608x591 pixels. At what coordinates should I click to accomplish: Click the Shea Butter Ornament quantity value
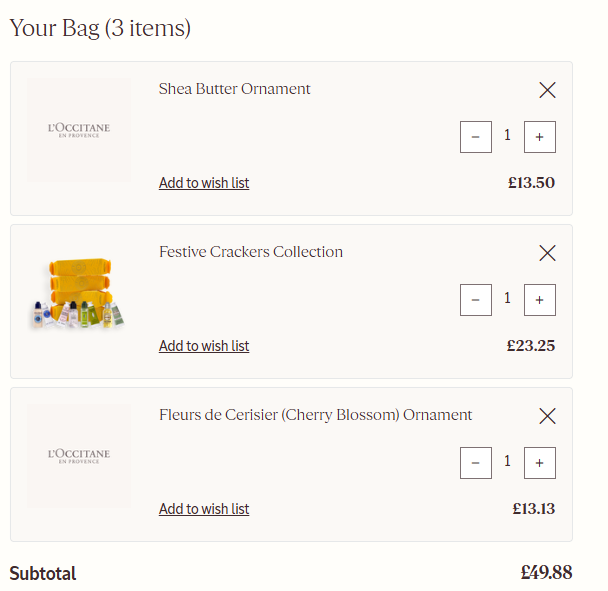click(507, 135)
